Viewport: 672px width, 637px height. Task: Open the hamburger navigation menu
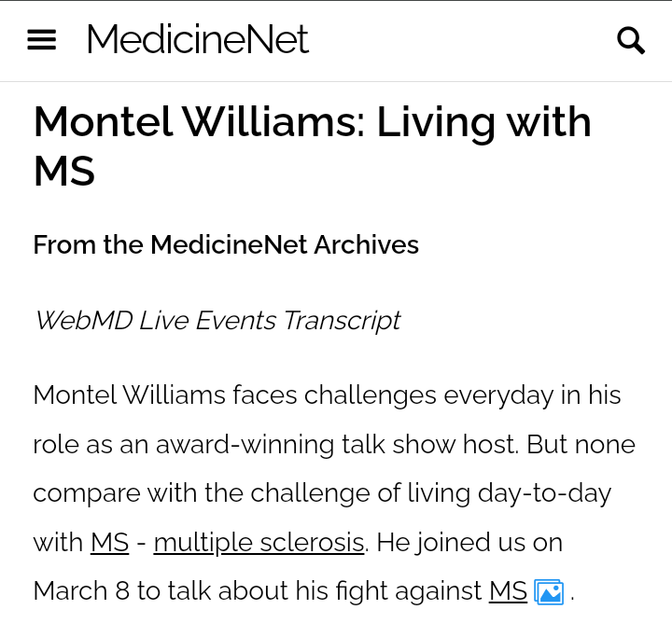[x=42, y=40]
